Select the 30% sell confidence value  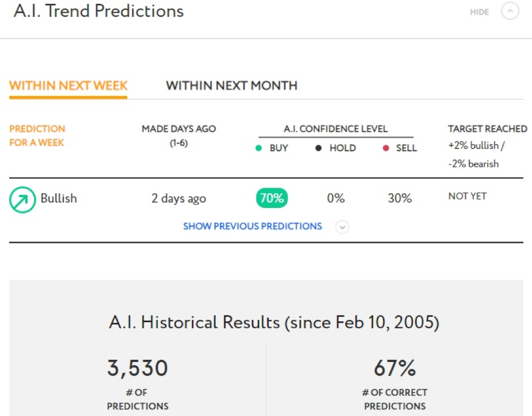(400, 198)
